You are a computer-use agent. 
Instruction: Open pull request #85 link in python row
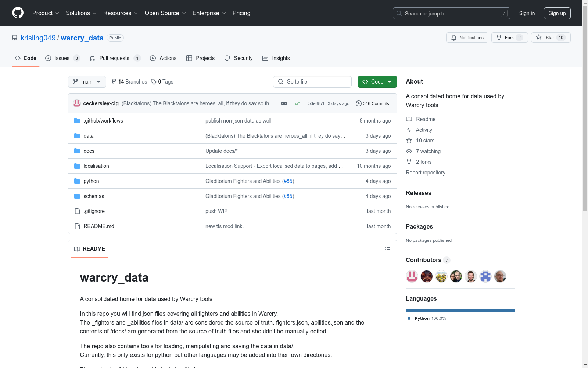click(x=288, y=181)
